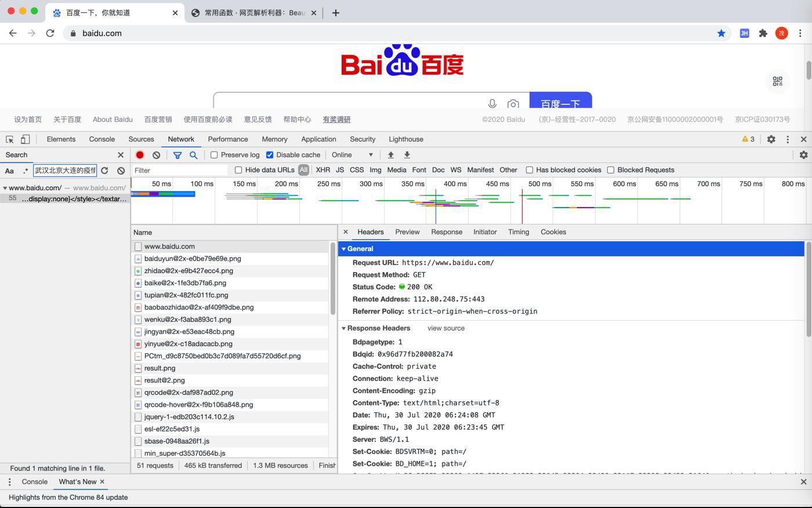Viewport: 812px width, 508px height.
Task: Close the Search sidebar
Action: tap(121, 155)
